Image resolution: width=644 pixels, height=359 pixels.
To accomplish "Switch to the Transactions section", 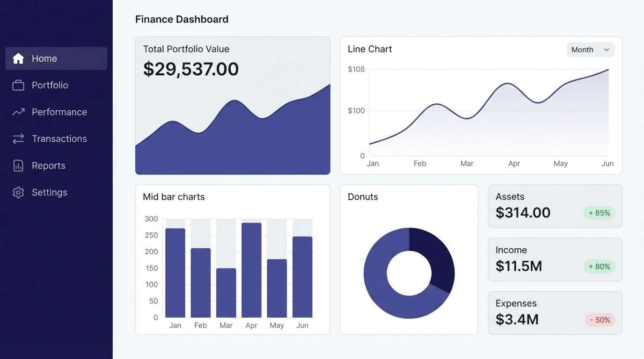I will tap(59, 138).
